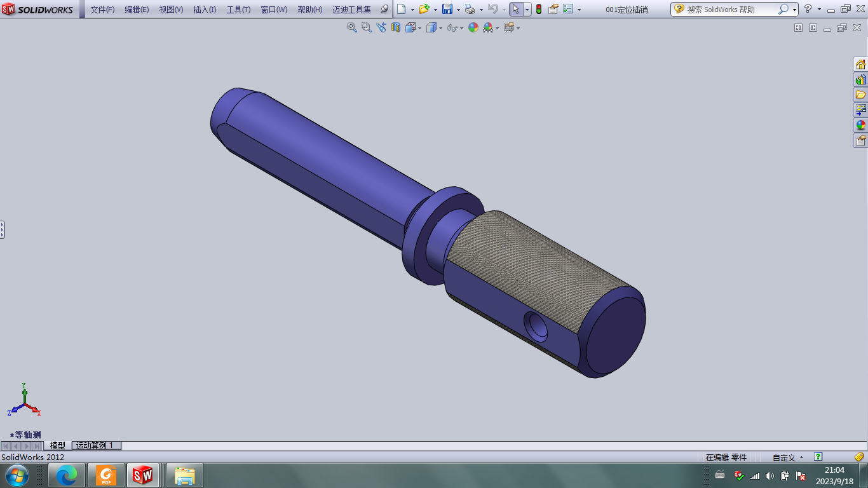The image size is (868, 488).
Task: Activate the Select cursor tool
Action: point(516,9)
